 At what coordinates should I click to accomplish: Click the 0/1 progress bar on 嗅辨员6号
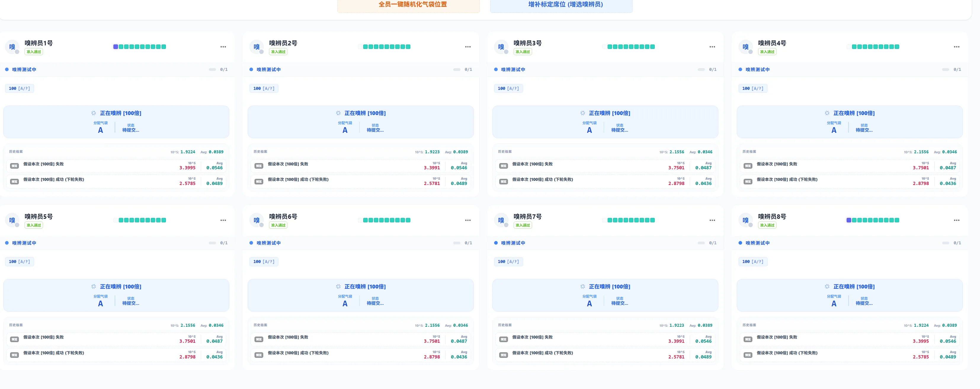point(457,243)
